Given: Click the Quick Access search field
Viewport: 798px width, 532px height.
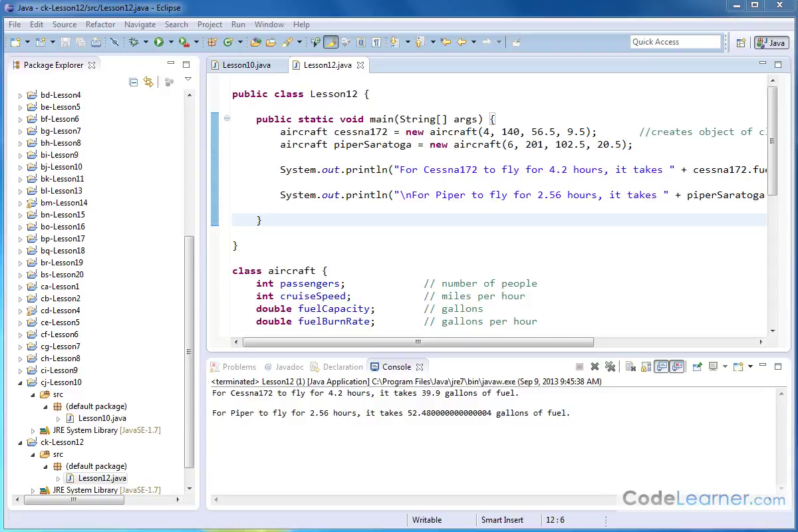Looking at the screenshot, I should tap(676, 42).
